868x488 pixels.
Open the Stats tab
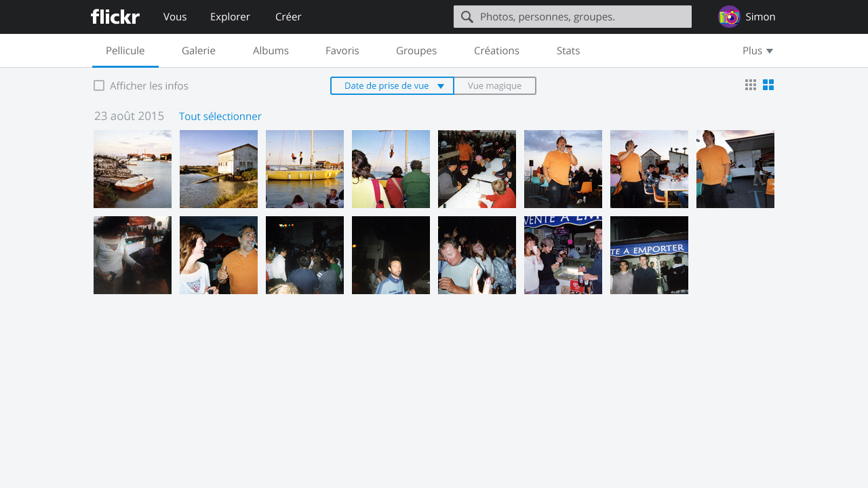[x=568, y=51]
